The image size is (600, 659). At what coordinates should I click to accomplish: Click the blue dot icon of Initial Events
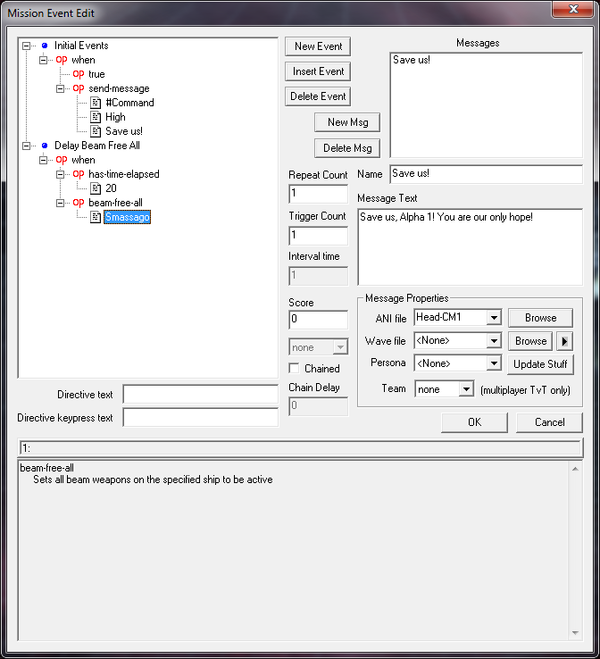point(44,46)
